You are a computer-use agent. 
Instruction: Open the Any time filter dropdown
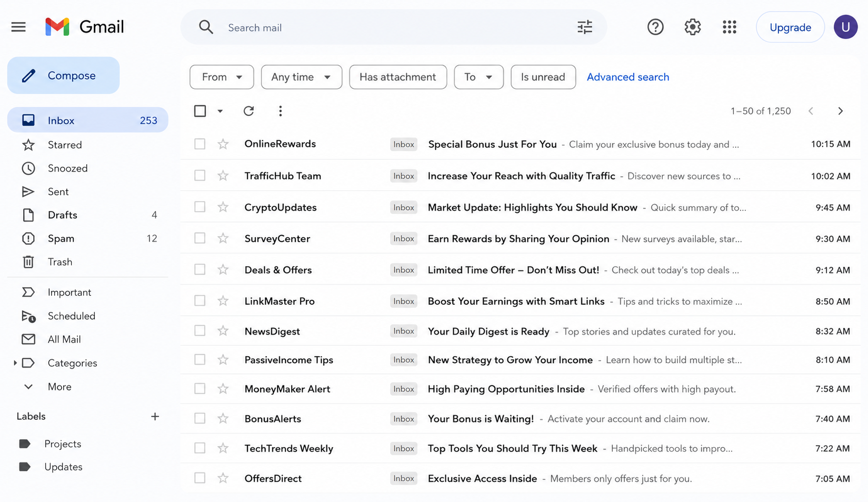point(302,77)
